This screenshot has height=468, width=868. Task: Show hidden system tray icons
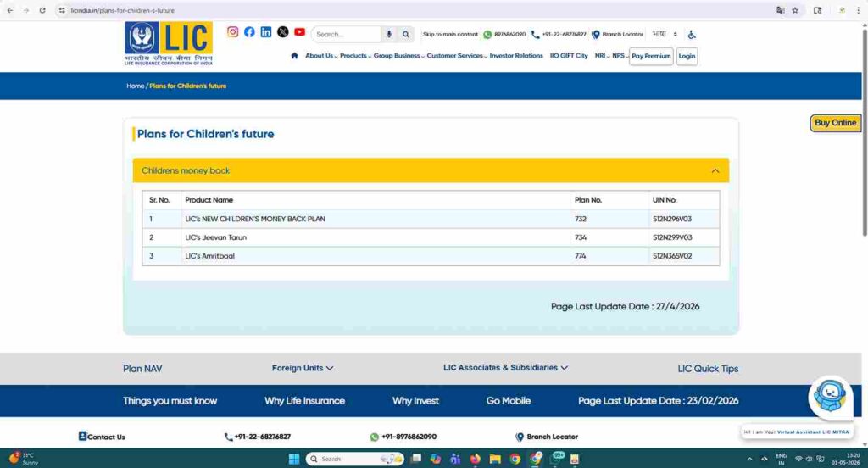[749, 459]
